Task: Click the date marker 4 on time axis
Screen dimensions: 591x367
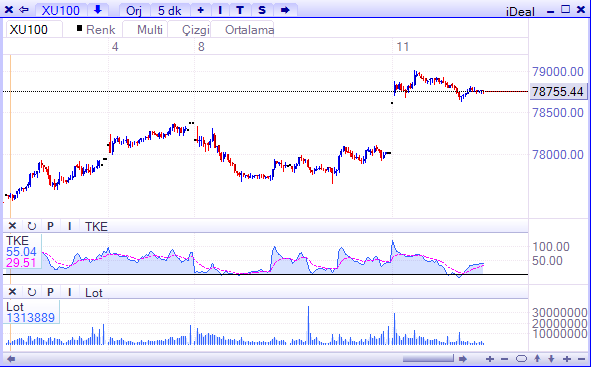Action: (115, 47)
